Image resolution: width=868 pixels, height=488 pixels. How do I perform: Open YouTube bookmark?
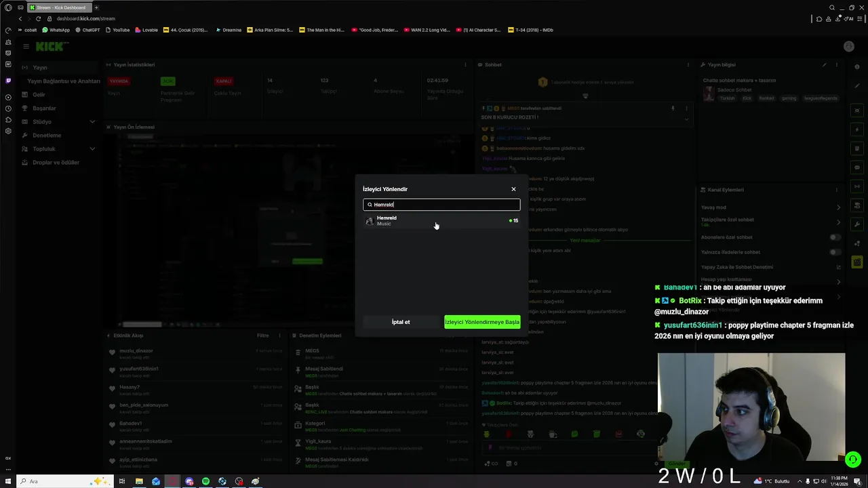117,30
